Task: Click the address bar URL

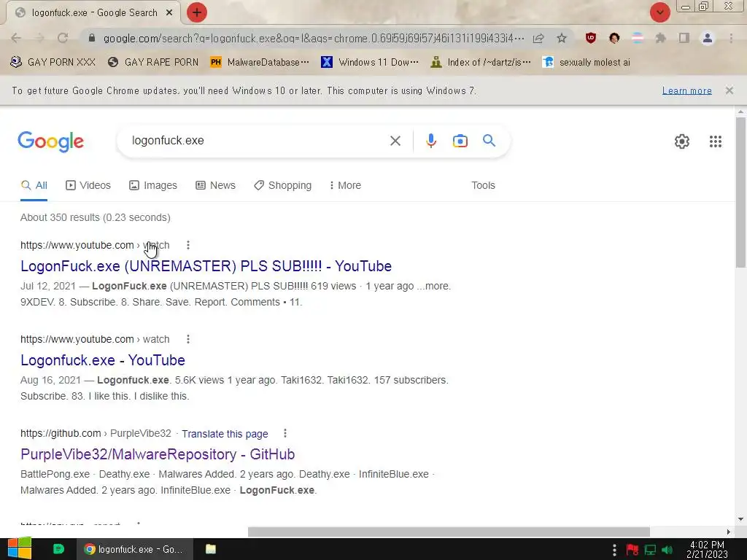Action: tap(314, 38)
